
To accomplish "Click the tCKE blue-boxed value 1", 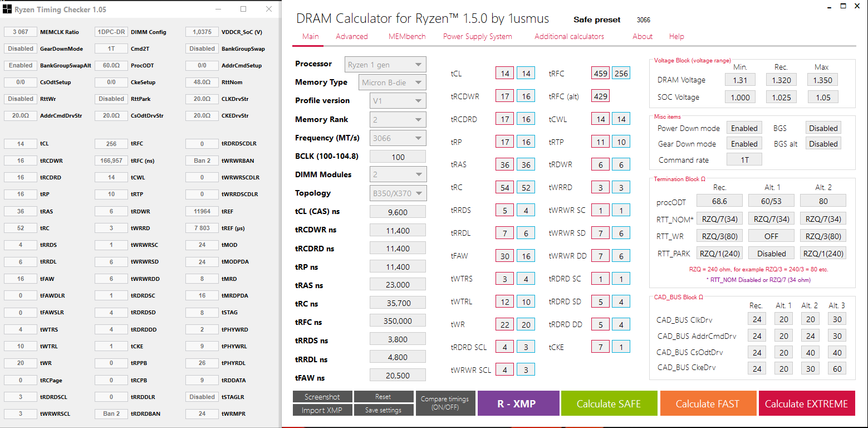I will click(x=621, y=347).
